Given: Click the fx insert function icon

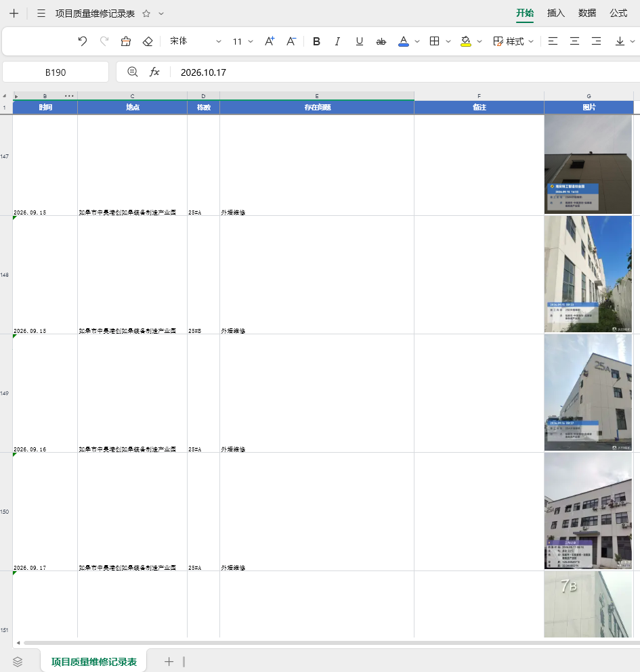Looking at the screenshot, I should pos(154,72).
